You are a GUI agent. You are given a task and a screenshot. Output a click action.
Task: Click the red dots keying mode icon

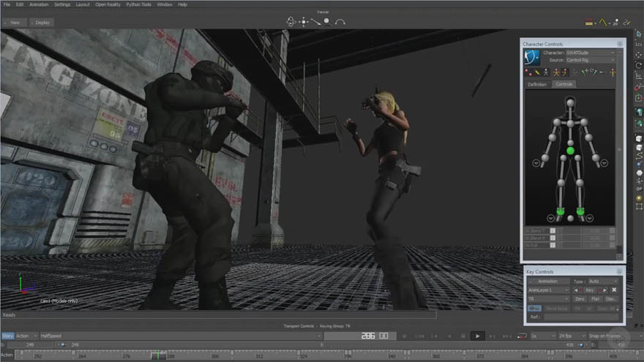click(528, 72)
